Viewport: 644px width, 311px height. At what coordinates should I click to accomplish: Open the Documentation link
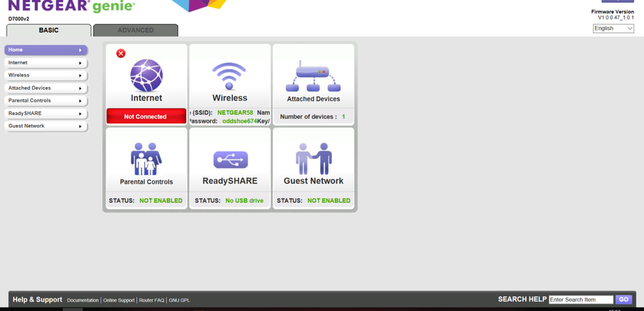(x=83, y=300)
